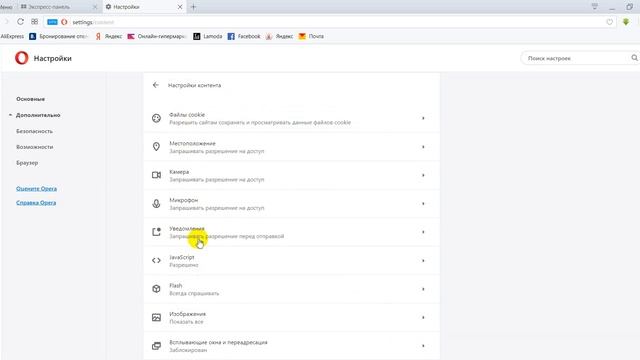Open the Онлайн-гипермаркет bookmark
640x360 pixels.
pos(157,36)
